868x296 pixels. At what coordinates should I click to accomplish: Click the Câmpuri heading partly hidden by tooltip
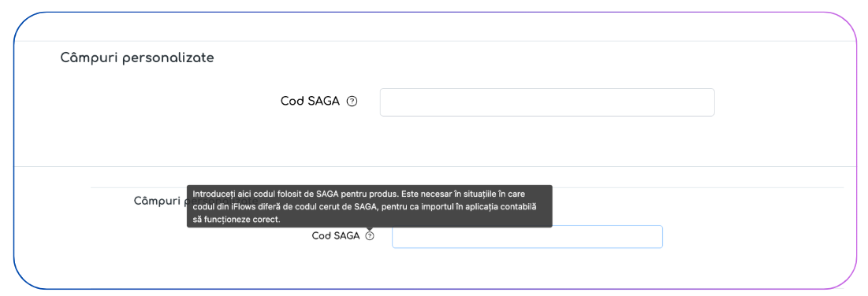(161, 202)
